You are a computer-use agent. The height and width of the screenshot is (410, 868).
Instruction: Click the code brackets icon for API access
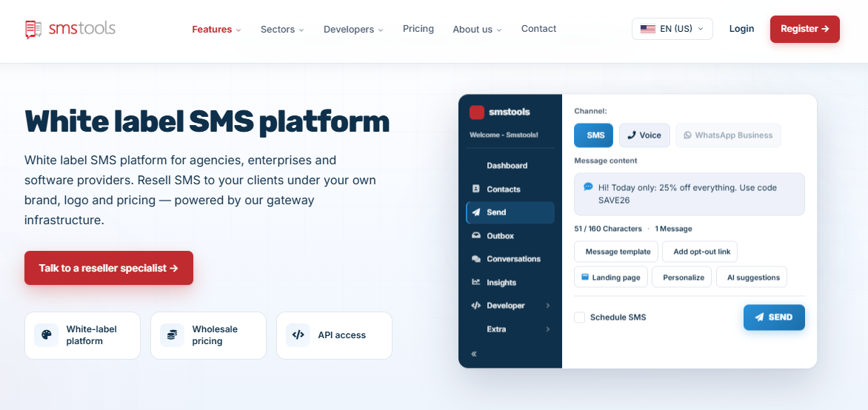pos(298,335)
